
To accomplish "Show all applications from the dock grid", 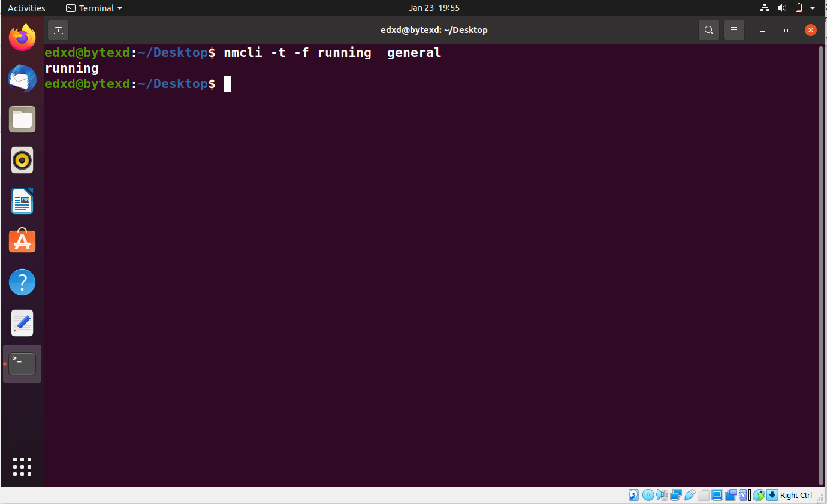I will tap(22, 467).
